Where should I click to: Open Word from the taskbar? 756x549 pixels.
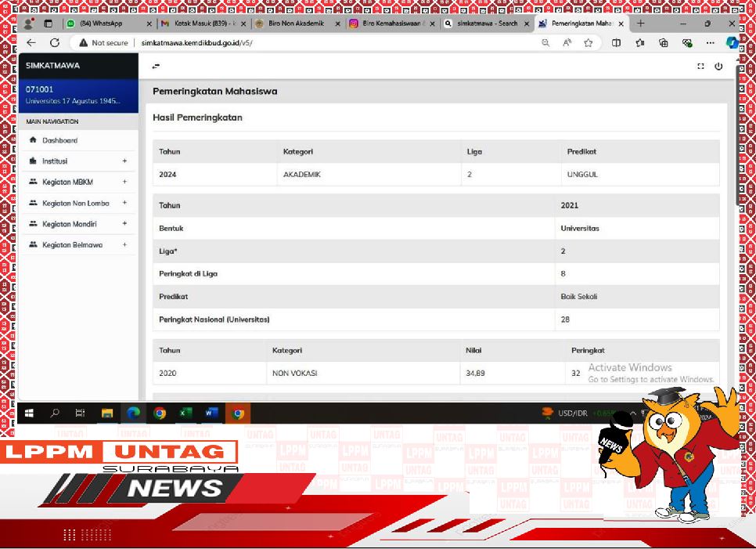[211, 413]
